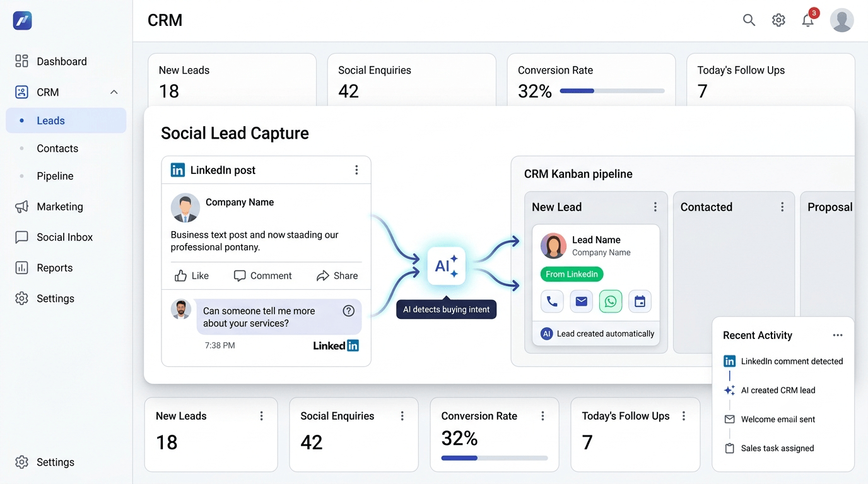The height and width of the screenshot is (484, 868).
Task: Click the Dashboard grid icon
Action: [21, 61]
